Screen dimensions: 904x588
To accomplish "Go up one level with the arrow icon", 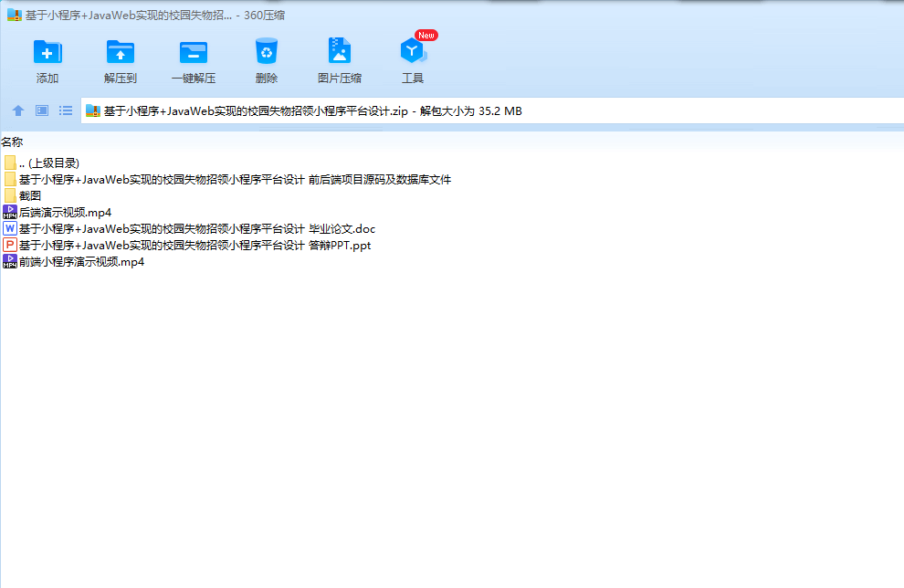I will pos(18,110).
